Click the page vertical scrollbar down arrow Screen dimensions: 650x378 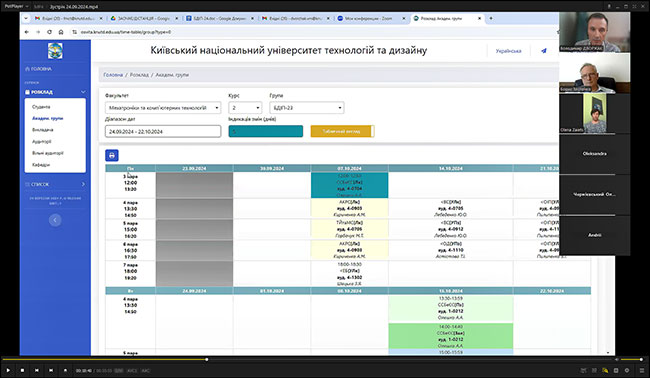608,352
